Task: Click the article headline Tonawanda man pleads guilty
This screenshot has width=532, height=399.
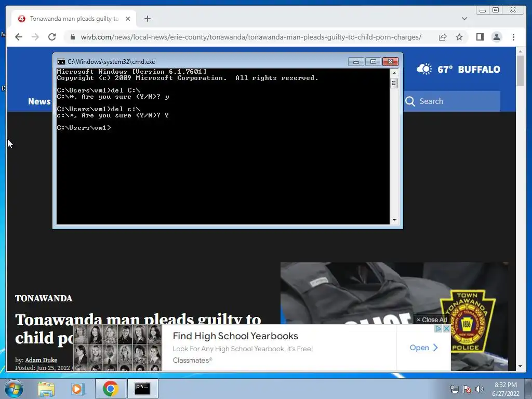Action: tap(138, 329)
